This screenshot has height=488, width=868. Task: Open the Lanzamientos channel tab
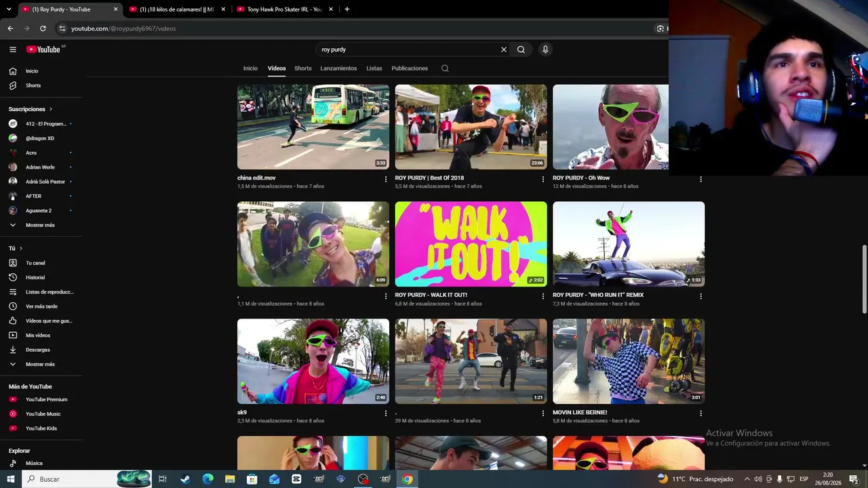(338, 68)
